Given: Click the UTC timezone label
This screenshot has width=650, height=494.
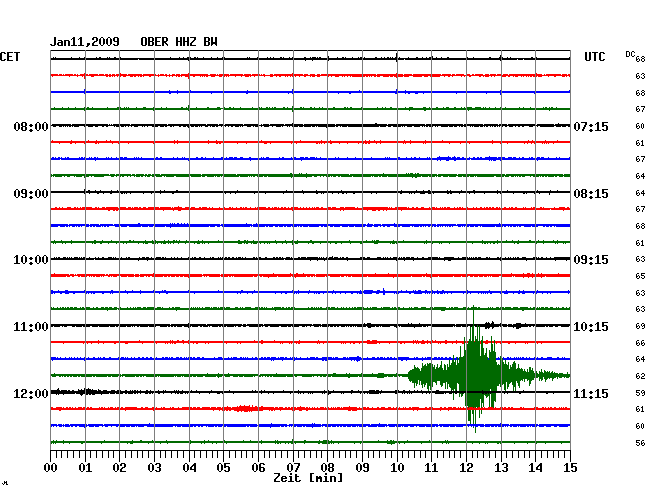Looking at the screenshot, I should 594,56.
